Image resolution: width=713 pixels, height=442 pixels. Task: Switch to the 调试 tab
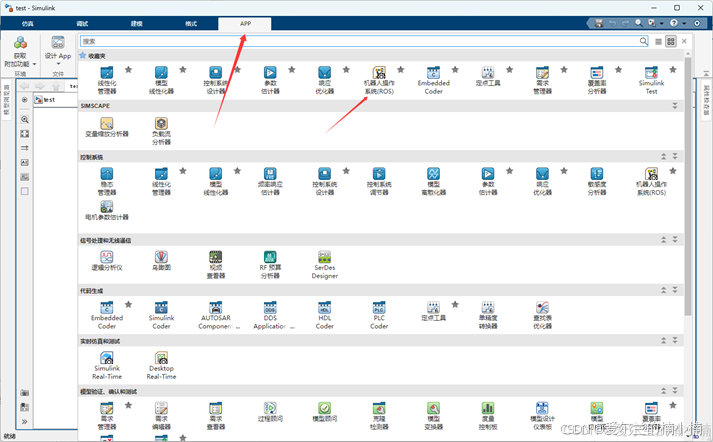[82, 24]
